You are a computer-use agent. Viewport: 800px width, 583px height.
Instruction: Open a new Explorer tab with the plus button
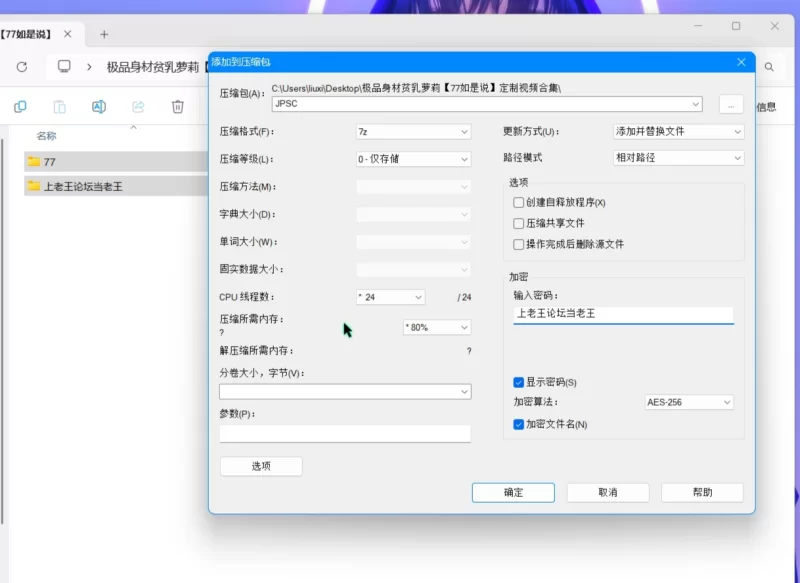coord(104,35)
